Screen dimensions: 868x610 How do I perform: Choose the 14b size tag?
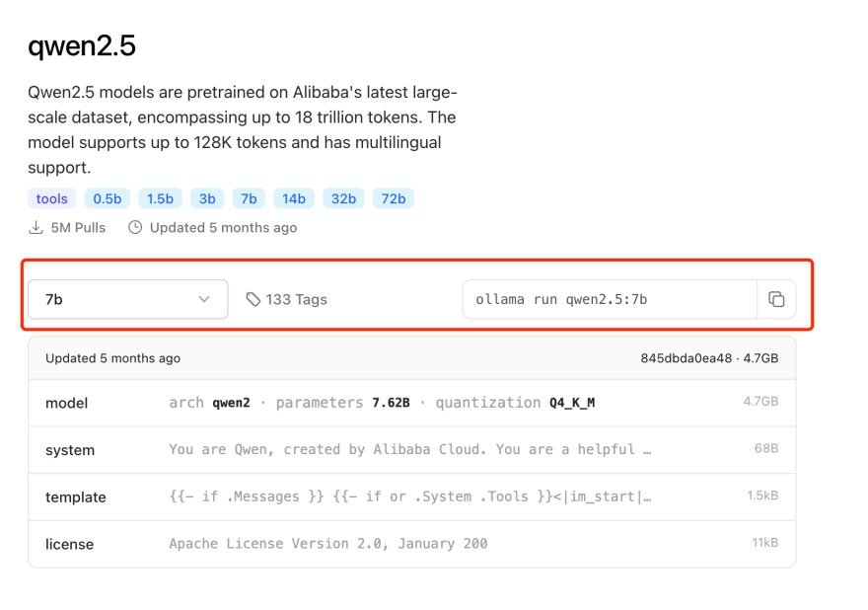coord(294,198)
